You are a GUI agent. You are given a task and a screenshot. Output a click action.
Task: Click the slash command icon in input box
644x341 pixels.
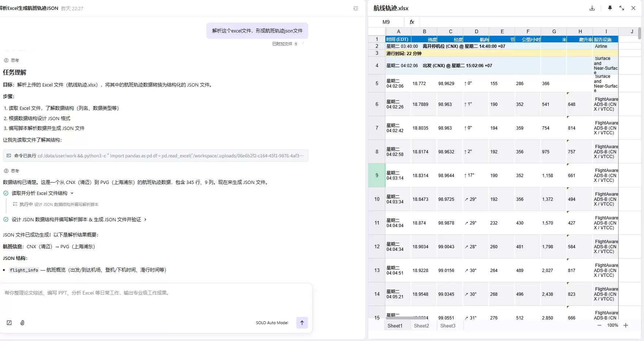click(9, 323)
